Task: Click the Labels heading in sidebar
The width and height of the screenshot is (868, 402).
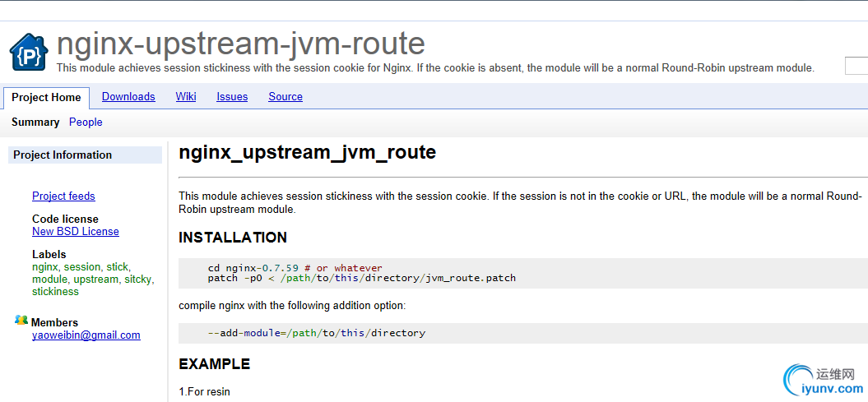Action: point(49,255)
